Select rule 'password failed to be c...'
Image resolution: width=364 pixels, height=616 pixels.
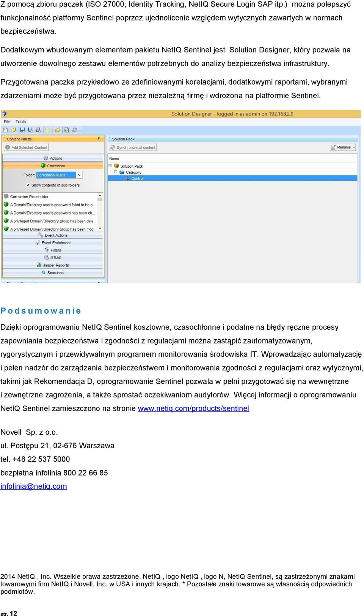(x=52, y=205)
